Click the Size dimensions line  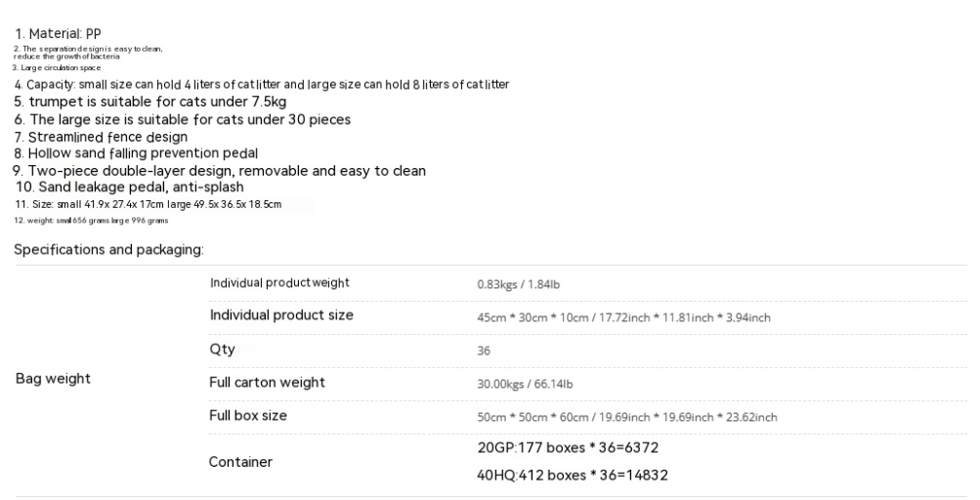coord(149,204)
